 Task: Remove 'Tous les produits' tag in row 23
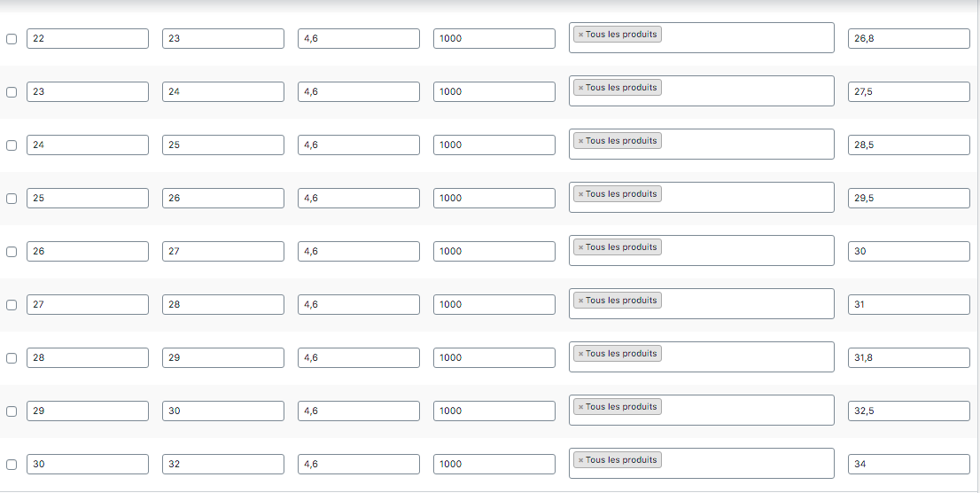[580, 88]
